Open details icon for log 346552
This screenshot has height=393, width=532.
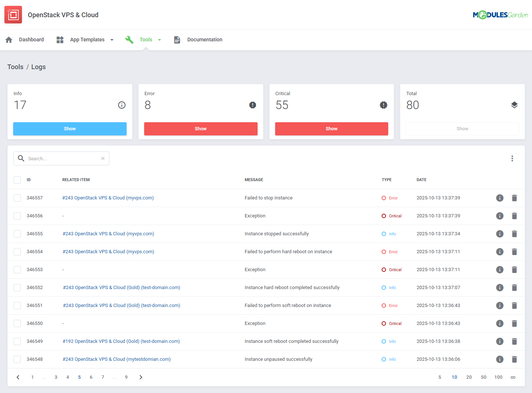click(x=499, y=288)
